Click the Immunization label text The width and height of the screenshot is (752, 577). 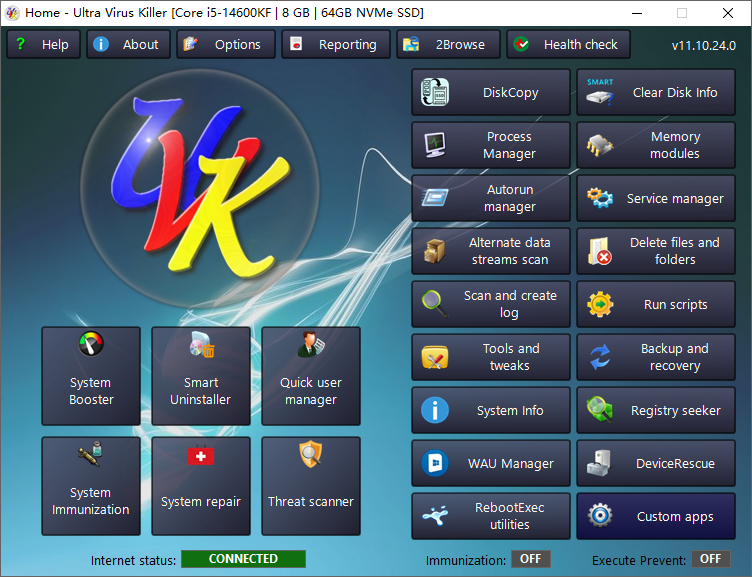466,560
